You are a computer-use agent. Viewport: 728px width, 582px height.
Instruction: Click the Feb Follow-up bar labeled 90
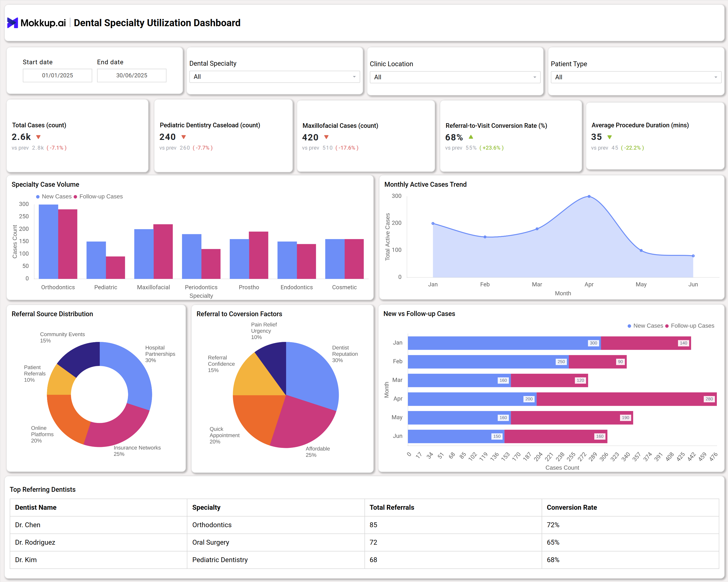(598, 362)
